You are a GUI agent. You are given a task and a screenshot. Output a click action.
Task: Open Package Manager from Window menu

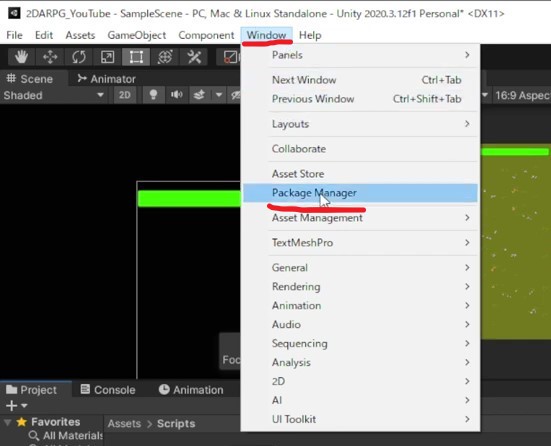360,193
